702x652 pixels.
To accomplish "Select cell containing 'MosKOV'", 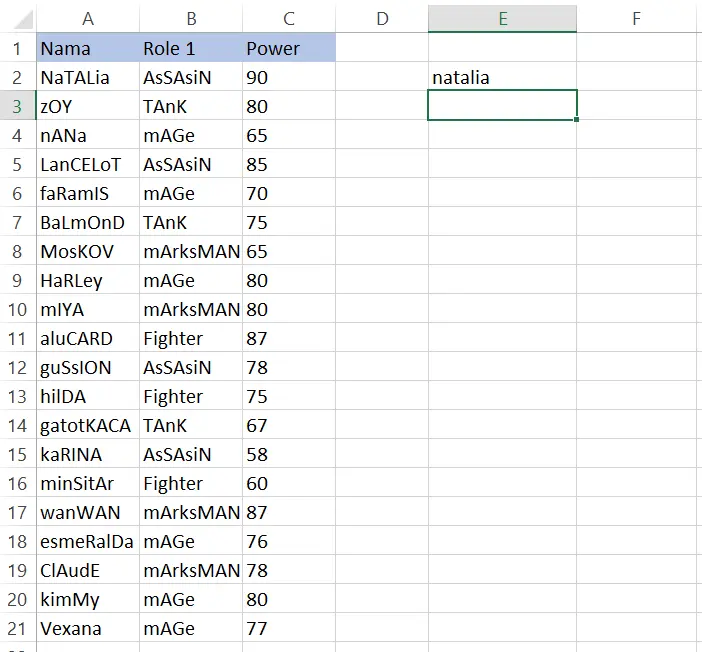I will 88,251.
